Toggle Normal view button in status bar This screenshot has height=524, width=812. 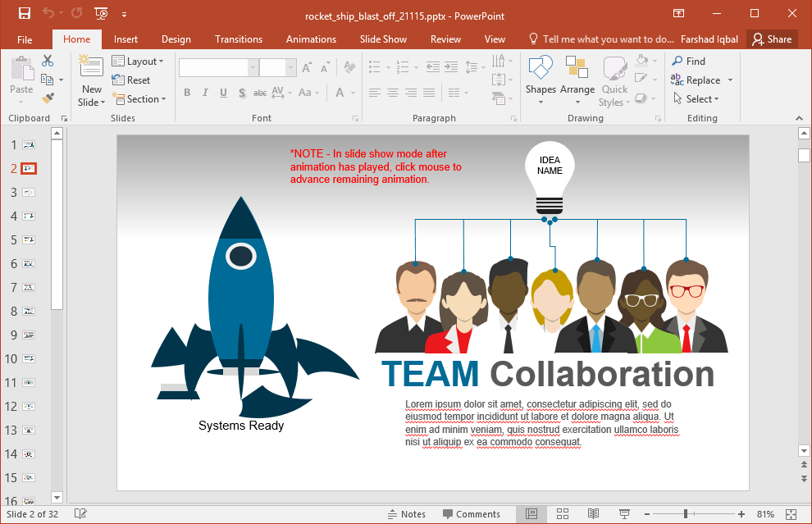coord(531,514)
